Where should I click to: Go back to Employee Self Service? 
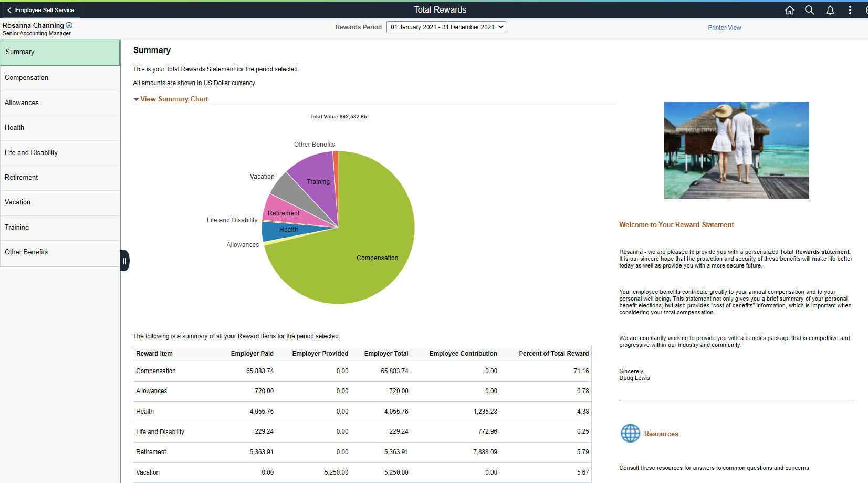[41, 10]
